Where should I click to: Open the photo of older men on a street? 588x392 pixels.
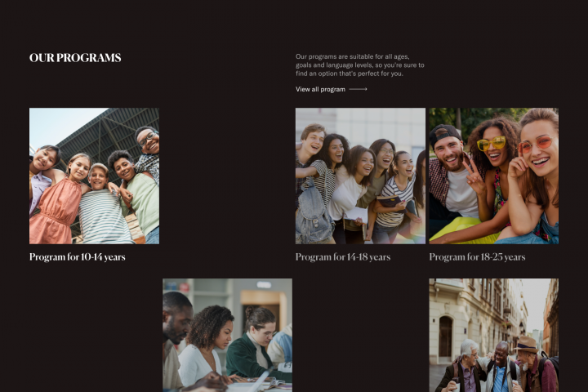(x=494, y=335)
